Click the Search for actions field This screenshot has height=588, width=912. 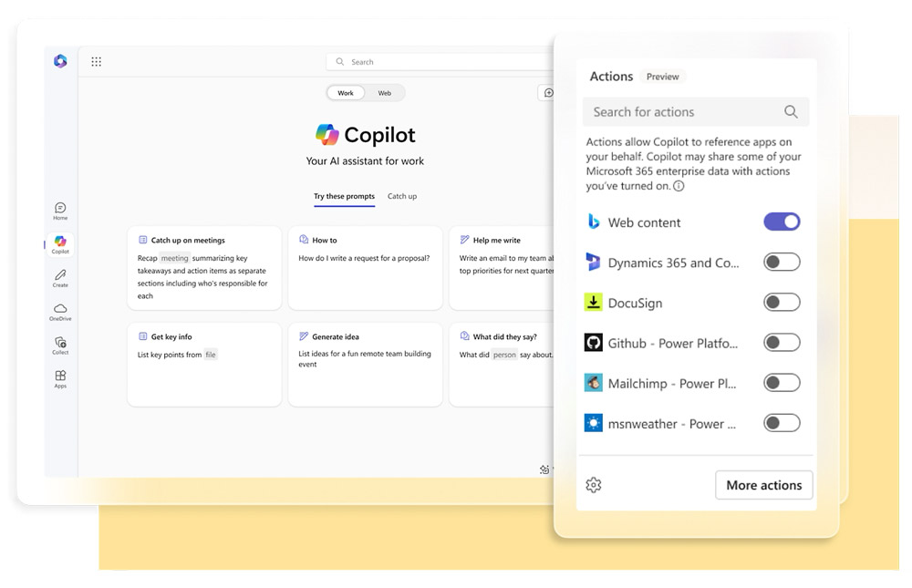click(696, 111)
